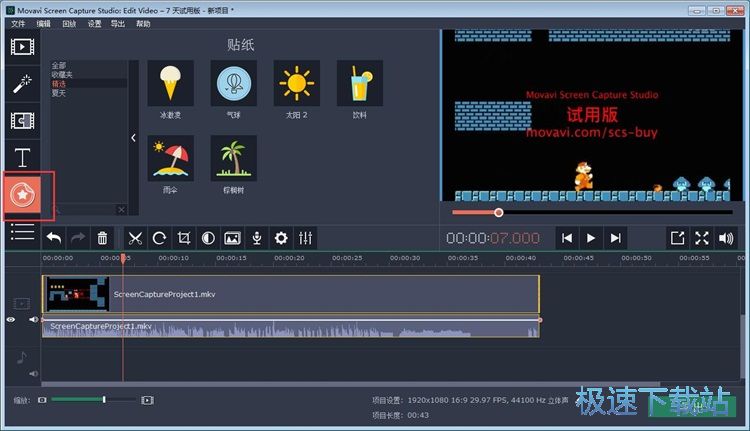Open the 编辑 menu
The width and height of the screenshot is (750, 431).
point(44,23)
